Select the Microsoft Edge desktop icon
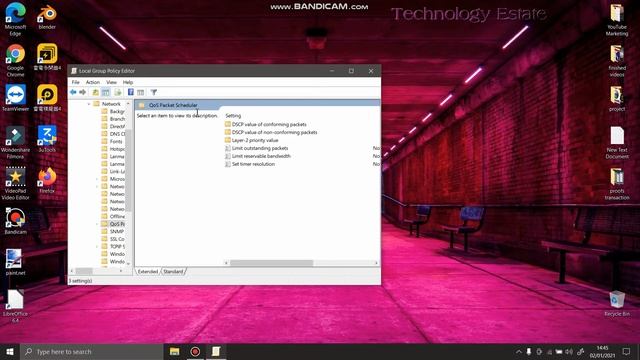 point(16,19)
